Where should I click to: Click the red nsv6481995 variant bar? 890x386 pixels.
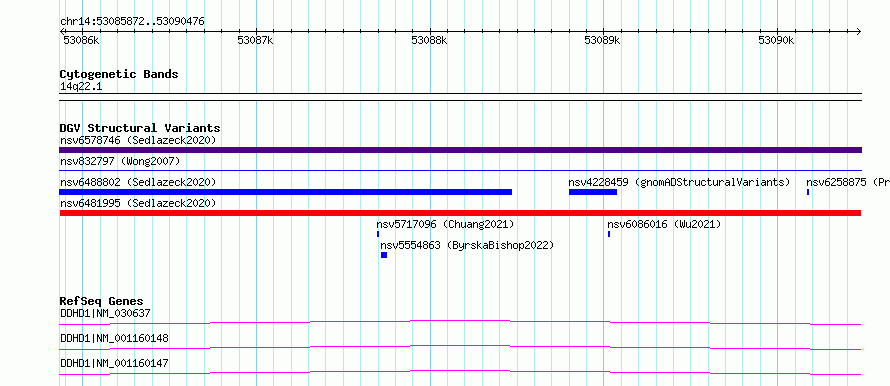[x=460, y=213]
